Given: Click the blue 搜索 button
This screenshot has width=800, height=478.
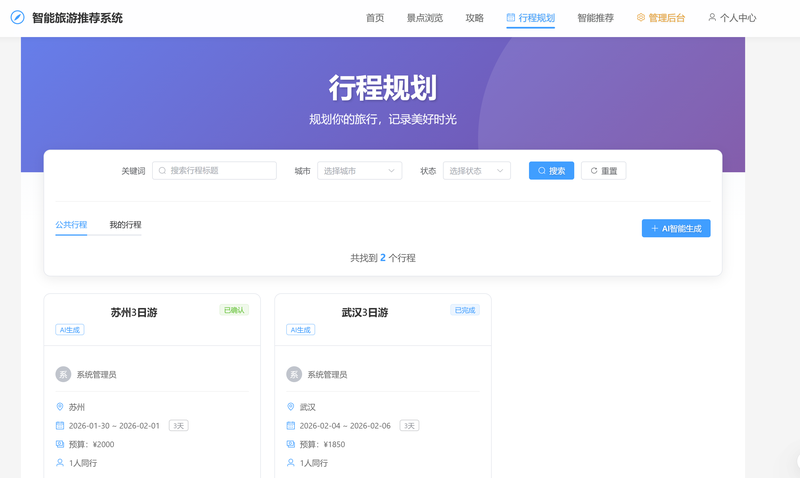Looking at the screenshot, I should tap(552, 170).
